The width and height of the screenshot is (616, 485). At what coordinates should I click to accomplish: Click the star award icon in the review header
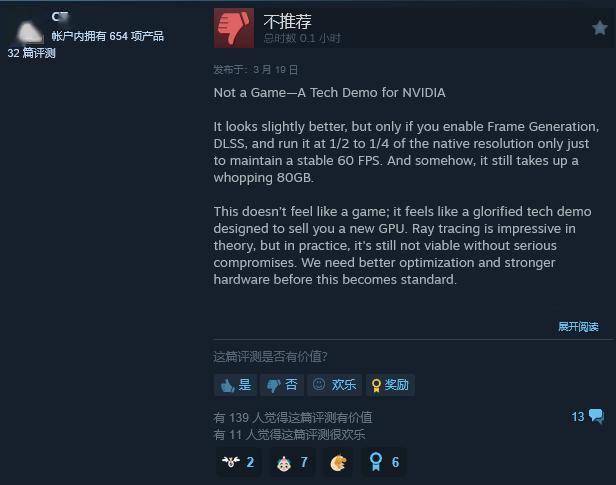tap(600, 28)
